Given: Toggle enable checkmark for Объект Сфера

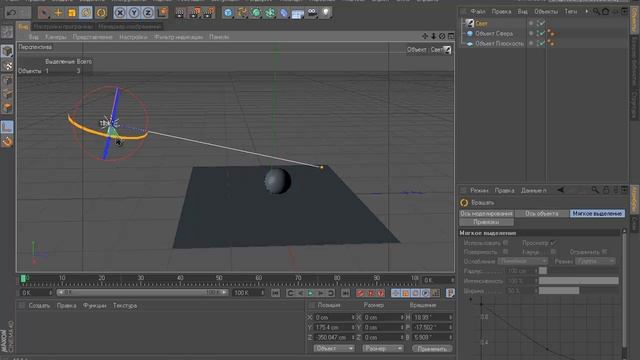Looking at the screenshot, I should tap(541, 33).
